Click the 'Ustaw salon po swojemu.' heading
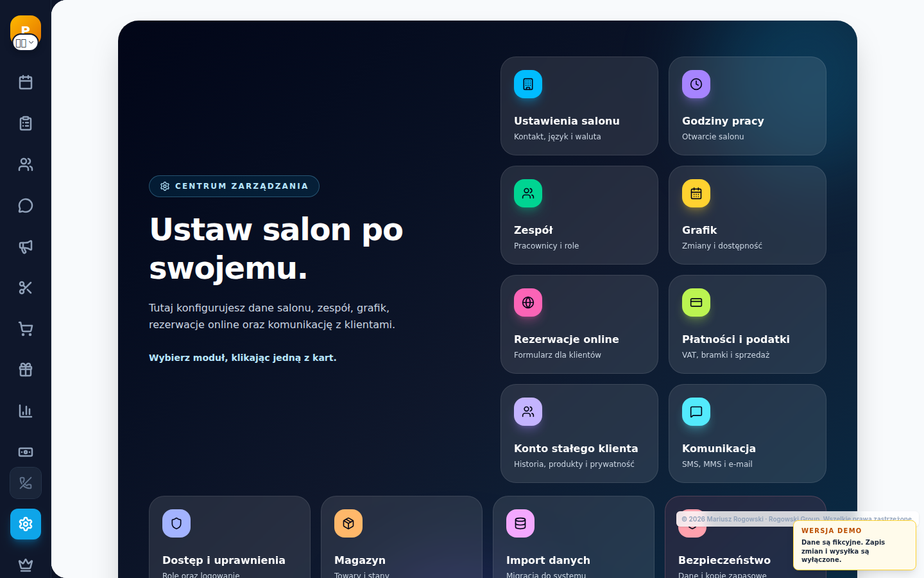924x578 pixels. [277, 249]
